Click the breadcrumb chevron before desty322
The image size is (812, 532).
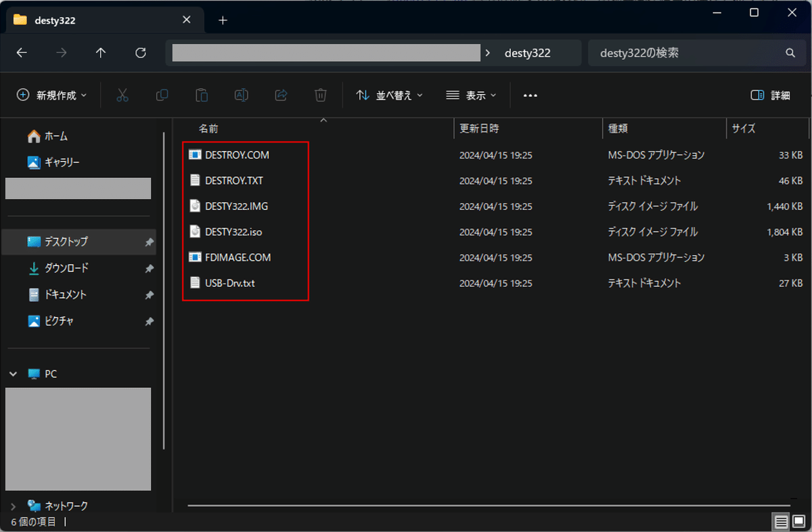click(x=487, y=53)
